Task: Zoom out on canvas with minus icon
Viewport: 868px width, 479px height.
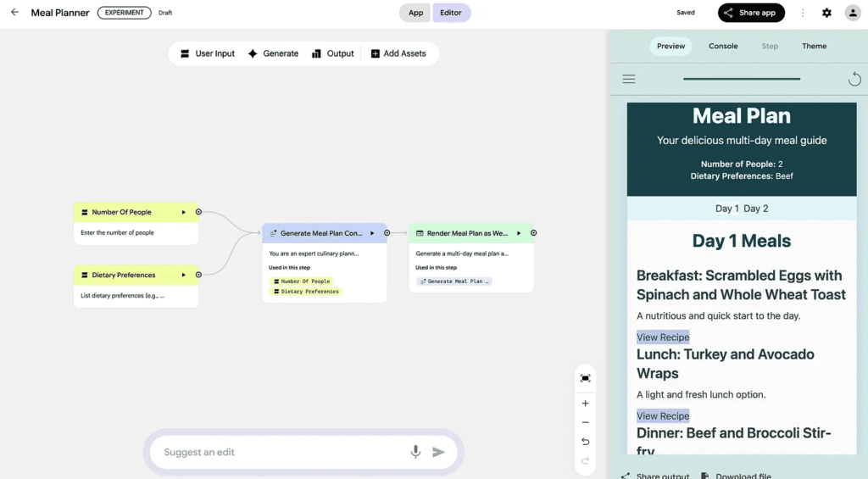Action: pyautogui.click(x=585, y=422)
